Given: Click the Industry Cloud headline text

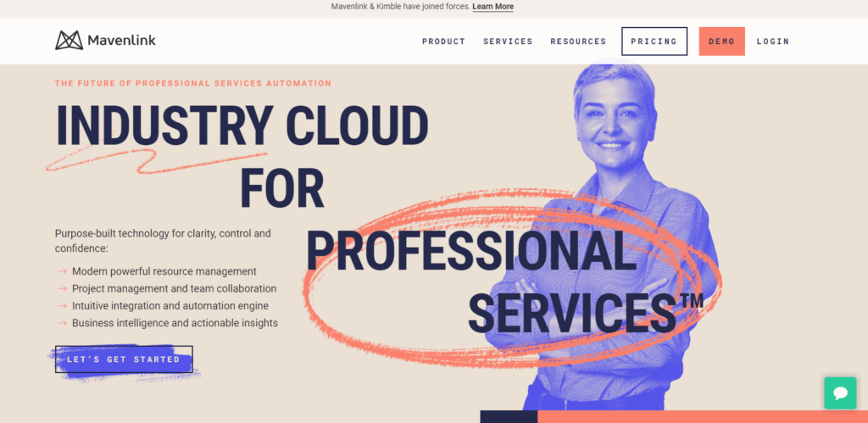Looking at the screenshot, I should 242,125.
